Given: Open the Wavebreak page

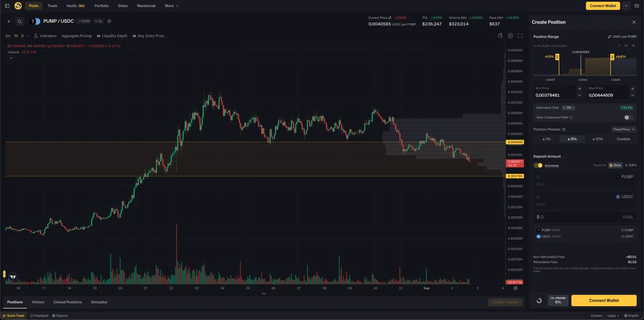Looking at the screenshot, I should tap(147, 6).
